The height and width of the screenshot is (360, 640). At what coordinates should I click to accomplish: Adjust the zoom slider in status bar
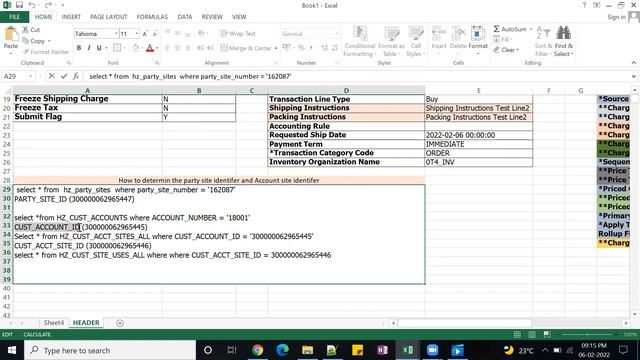click(588, 334)
